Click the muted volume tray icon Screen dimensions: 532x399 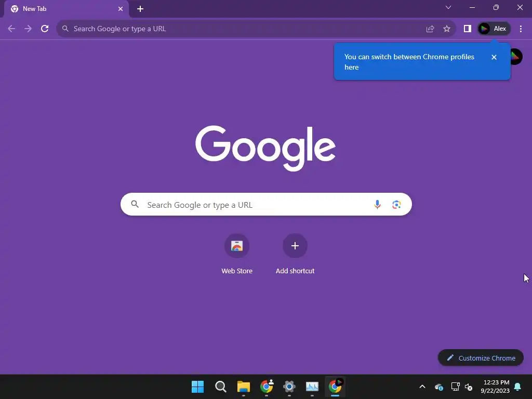pyautogui.click(x=469, y=387)
